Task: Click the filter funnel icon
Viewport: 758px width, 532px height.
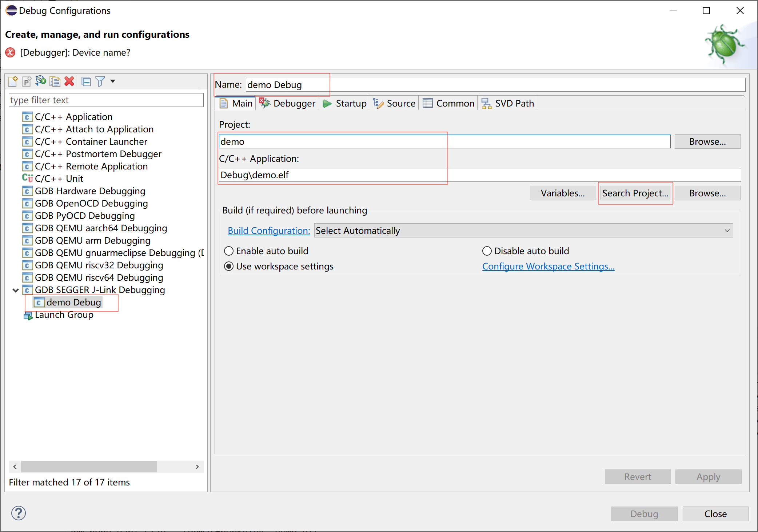Action: (x=100, y=81)
